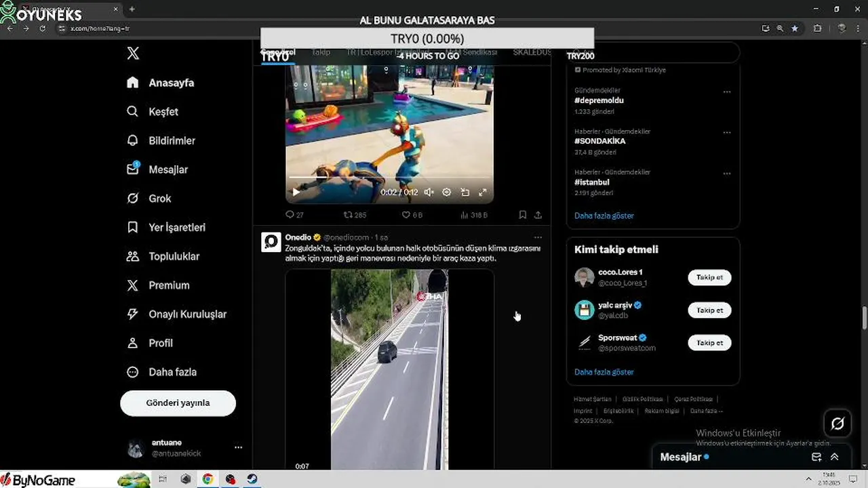The width and height of the screenshot is (868, 488).
Task: Open Onaylı Kuruluşlar
Action: tap(176, 314)
